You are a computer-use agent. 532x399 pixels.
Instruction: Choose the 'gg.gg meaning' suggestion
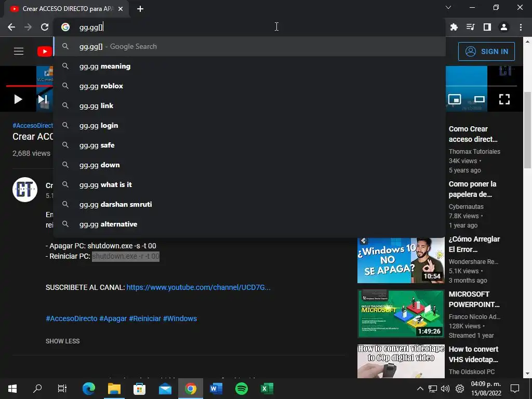tap(250, 66)
